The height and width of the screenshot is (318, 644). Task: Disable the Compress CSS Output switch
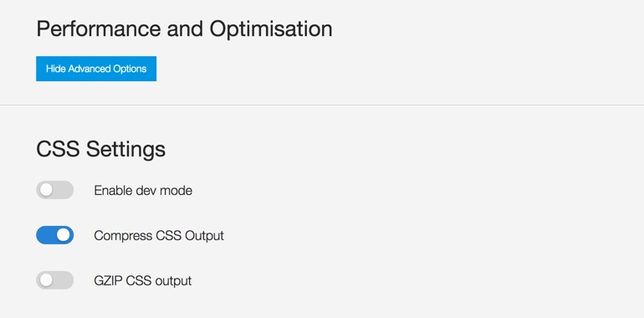coord(55,235)
